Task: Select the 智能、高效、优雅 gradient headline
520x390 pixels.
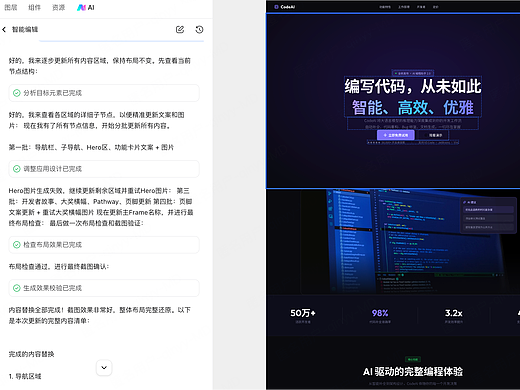Action: (x=413, y=107)
